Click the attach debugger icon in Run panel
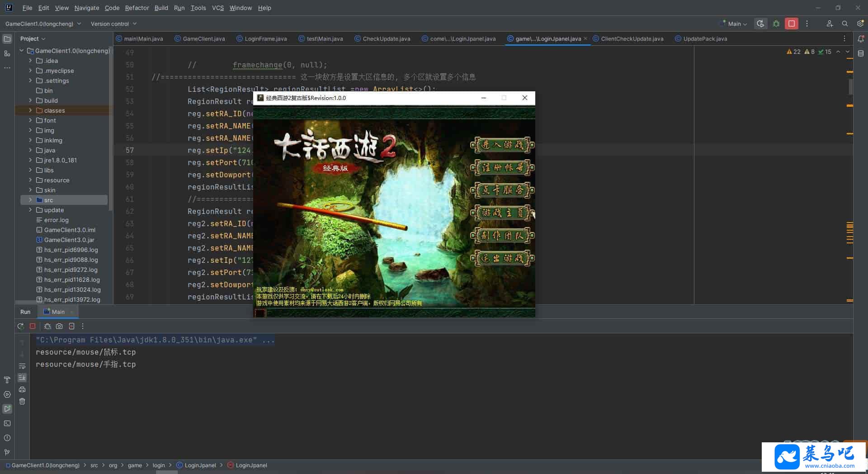 point(47,326)
